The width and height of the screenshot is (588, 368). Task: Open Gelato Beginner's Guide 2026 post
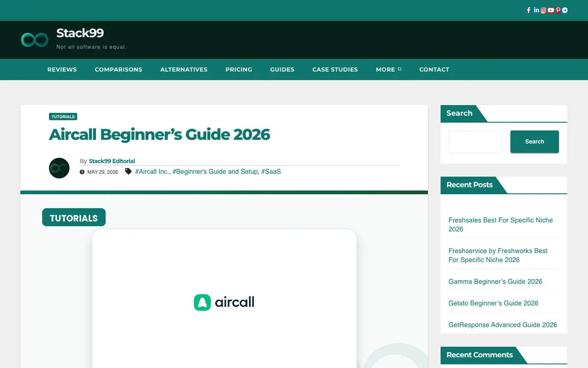(493, 303)
